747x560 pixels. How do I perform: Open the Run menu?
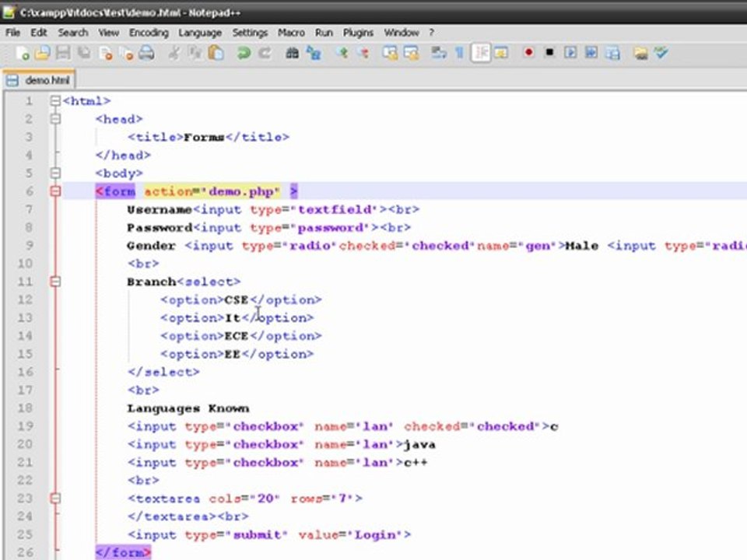tap(324, 33)
